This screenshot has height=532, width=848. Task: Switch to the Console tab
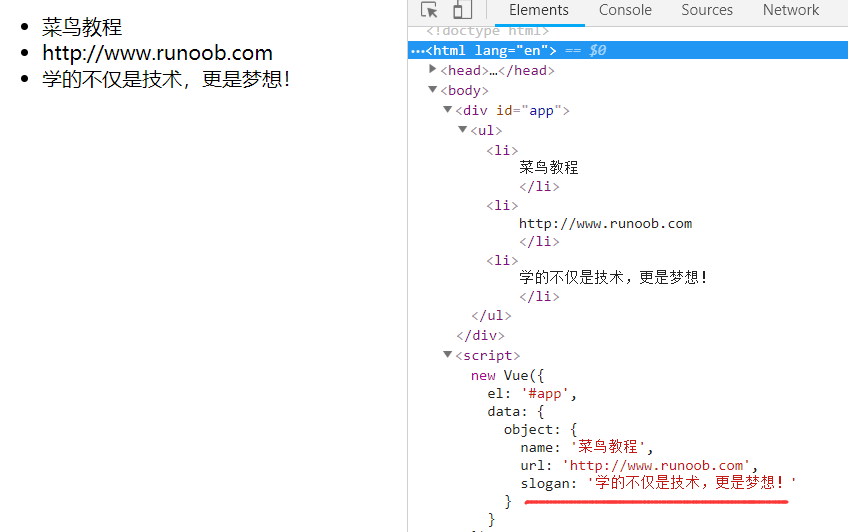click(x=625, y=11)
